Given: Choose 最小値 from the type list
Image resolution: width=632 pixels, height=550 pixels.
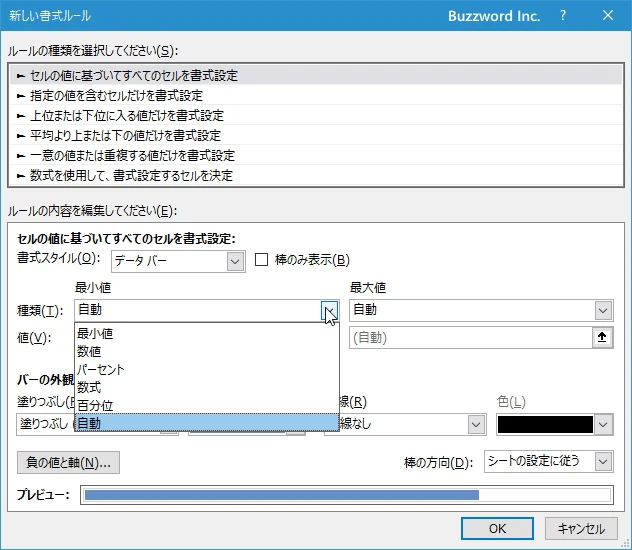Looking at the screenshot, I should [207, 333].
